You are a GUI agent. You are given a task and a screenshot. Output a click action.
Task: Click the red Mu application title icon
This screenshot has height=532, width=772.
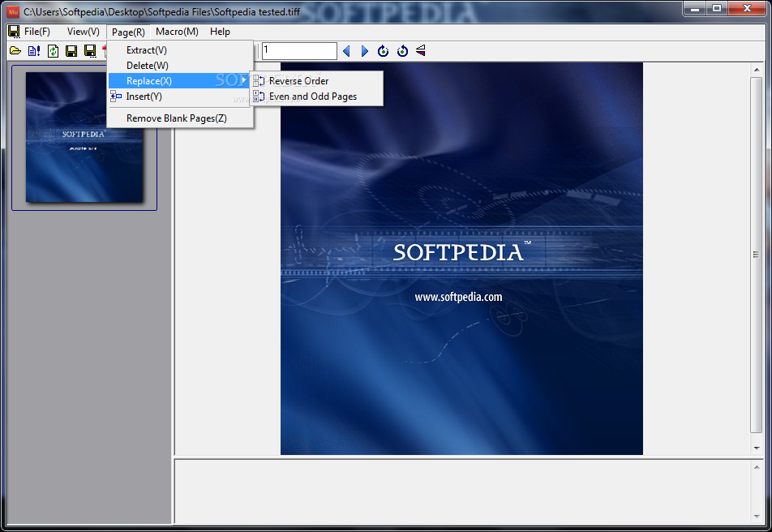point(13,11)
